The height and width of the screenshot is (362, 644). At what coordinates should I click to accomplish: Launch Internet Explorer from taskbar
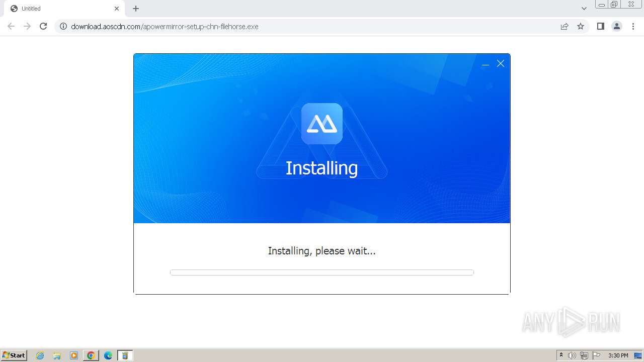(x=40, y=355)
